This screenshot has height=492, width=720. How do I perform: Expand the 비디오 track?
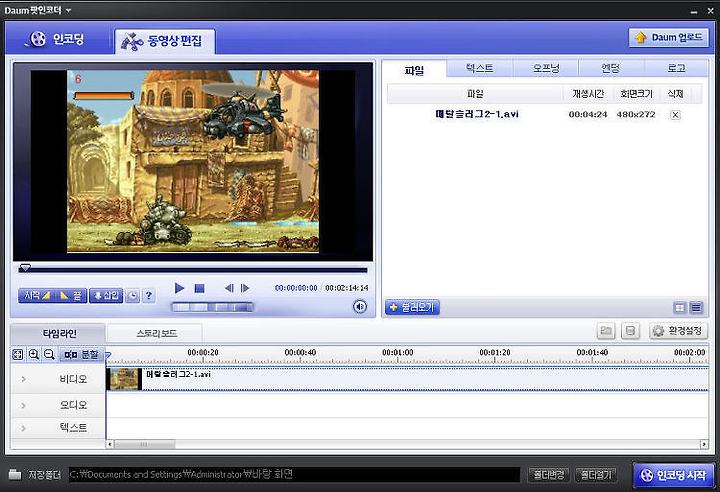click(x=23, y=379)
